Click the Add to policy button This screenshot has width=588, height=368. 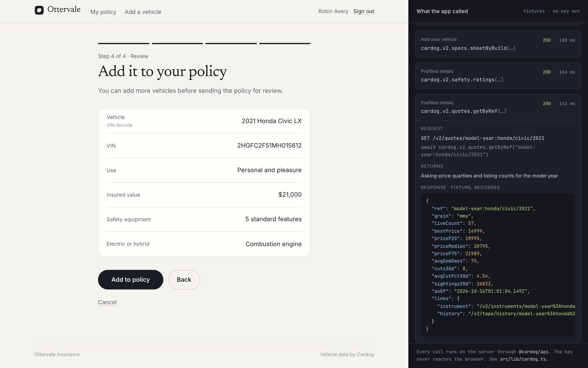coord(130,280)
